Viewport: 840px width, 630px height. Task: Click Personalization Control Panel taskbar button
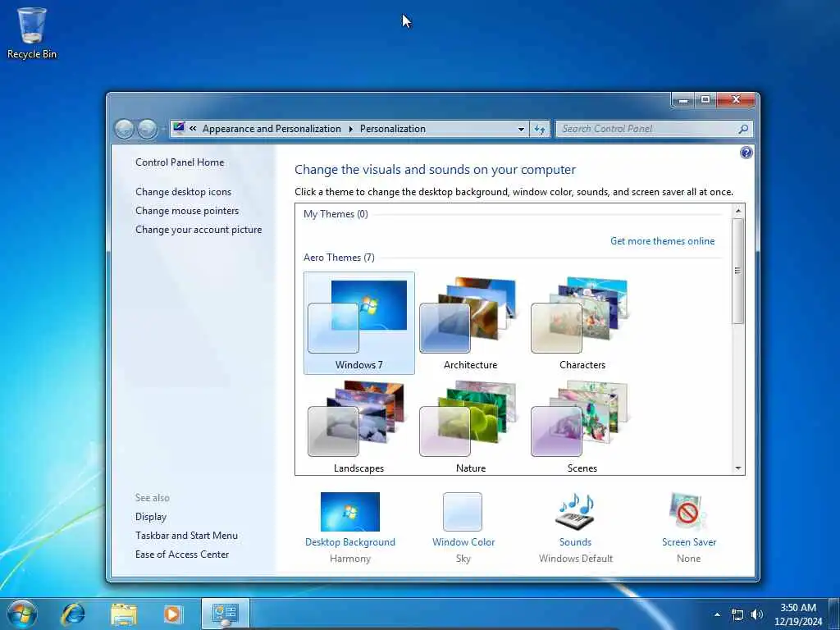coord(225,614)
